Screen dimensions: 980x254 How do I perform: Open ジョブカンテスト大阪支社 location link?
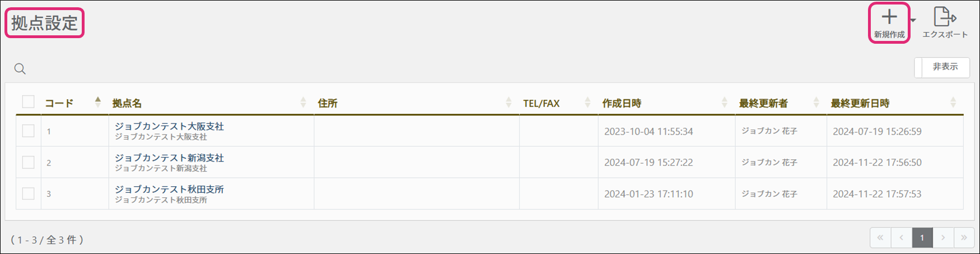pos(169,127)
